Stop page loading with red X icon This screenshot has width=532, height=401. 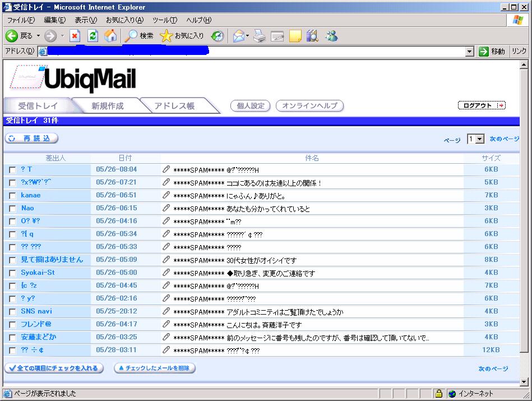point(75,36)
